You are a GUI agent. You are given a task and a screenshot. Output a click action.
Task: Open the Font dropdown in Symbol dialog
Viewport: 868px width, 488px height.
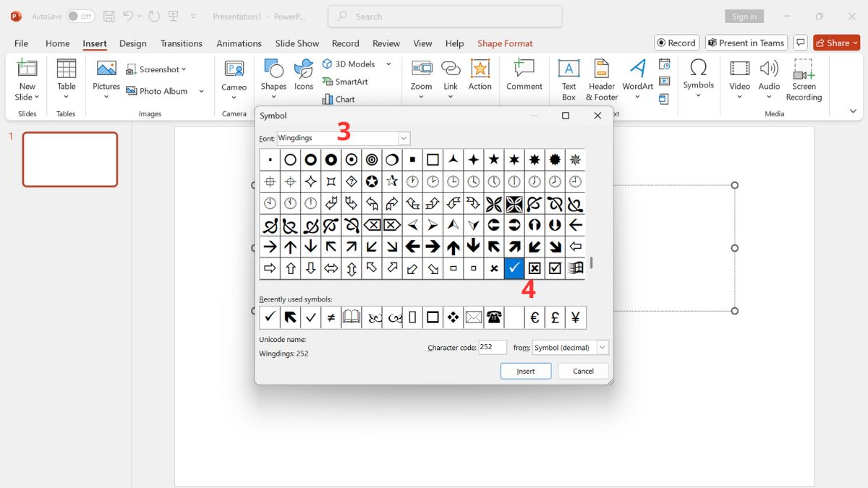pos(404,138)
